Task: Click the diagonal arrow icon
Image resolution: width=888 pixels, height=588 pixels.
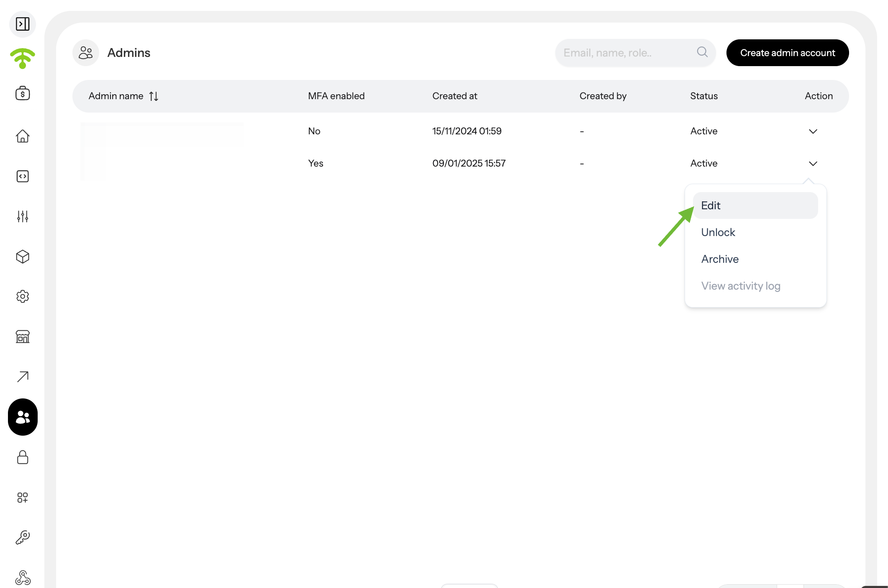Action: point(23,377)
